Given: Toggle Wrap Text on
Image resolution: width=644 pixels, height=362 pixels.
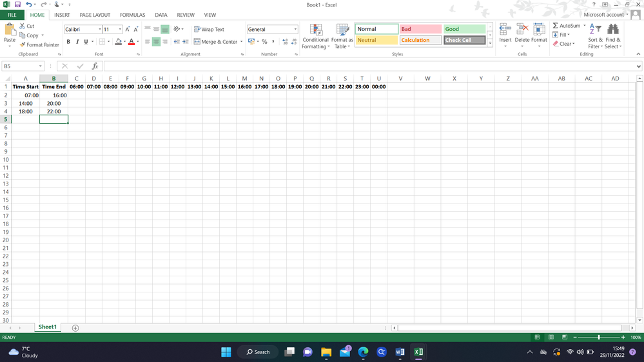Looking at the screenshot, I should [x=209, y=29].
